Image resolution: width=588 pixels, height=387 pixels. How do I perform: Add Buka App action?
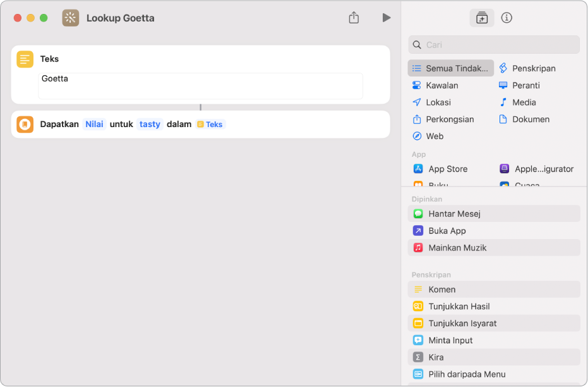tap(493, 230)
